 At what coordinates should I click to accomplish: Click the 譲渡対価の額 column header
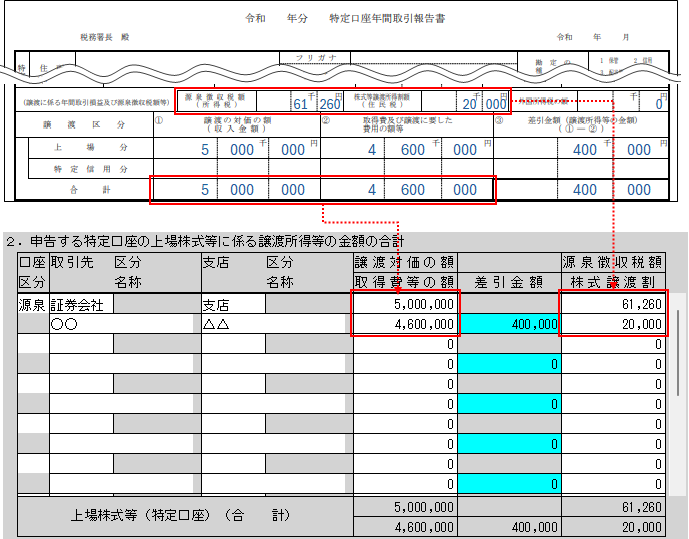405,262
